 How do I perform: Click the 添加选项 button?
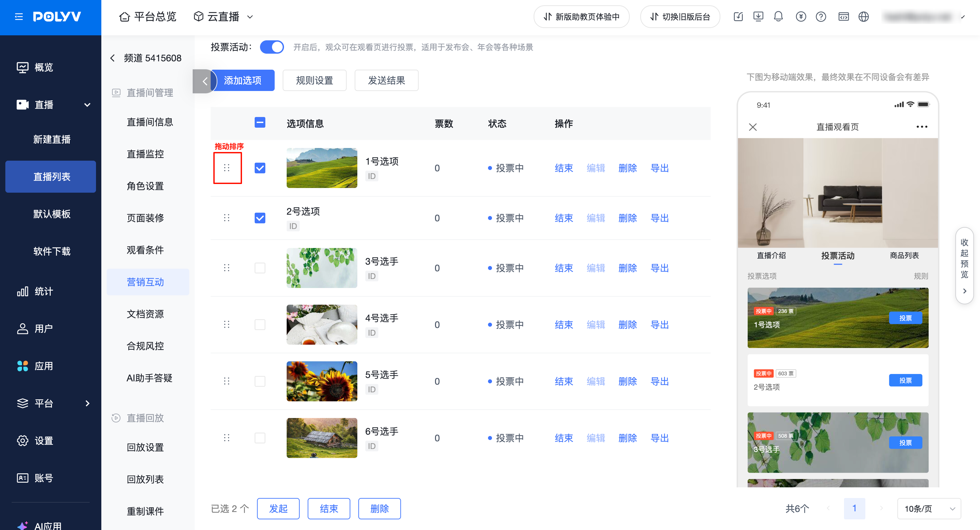click(243, 80)
